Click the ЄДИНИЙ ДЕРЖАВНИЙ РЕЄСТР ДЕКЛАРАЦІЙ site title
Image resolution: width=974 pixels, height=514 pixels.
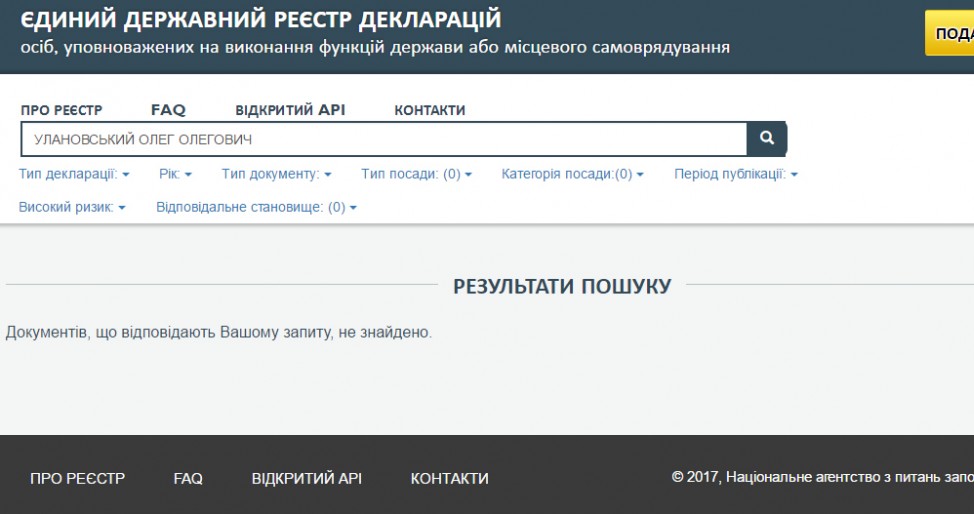pyautogui.click(x=261, y=20)
